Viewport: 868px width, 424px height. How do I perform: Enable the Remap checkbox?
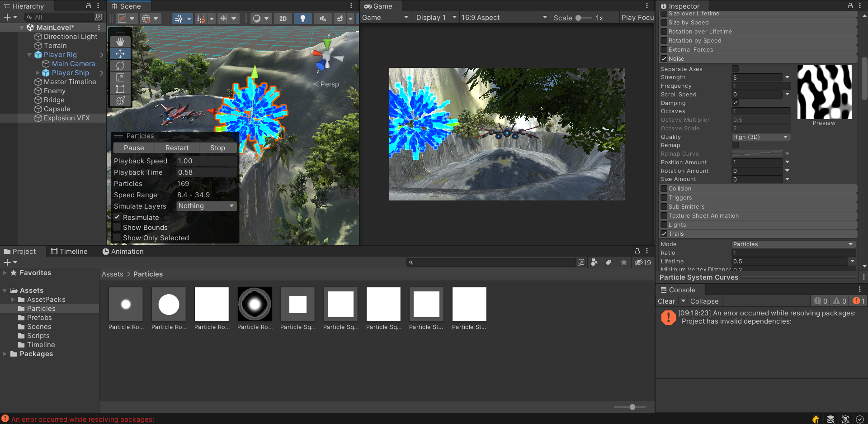pyautogui.click(x=736, y=145)
